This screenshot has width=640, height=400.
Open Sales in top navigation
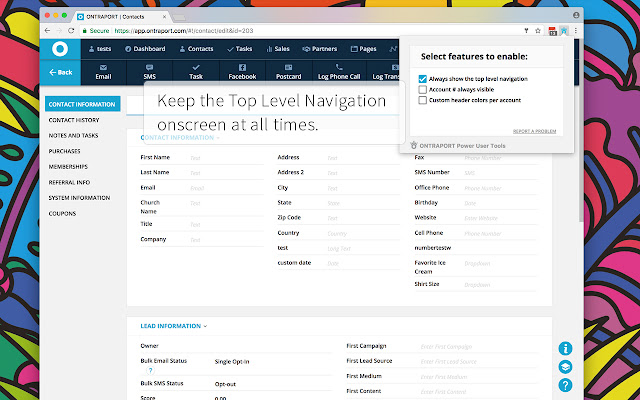278,49
